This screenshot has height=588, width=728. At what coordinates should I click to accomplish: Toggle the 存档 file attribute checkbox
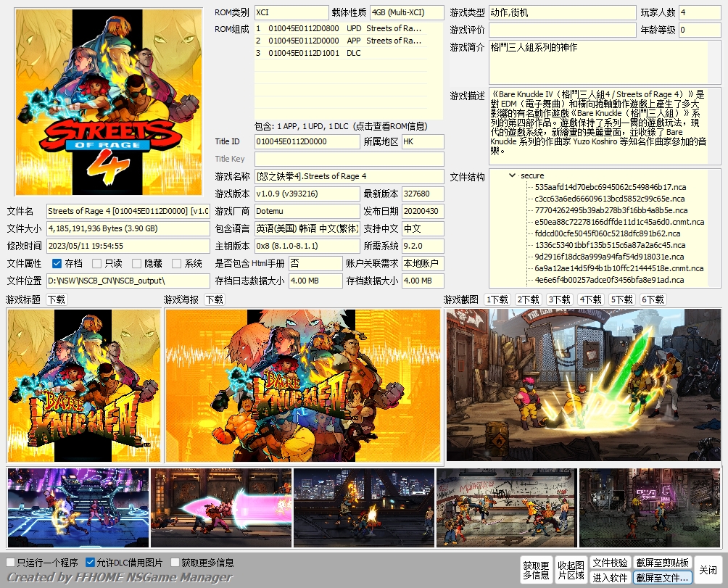[57, 264]
